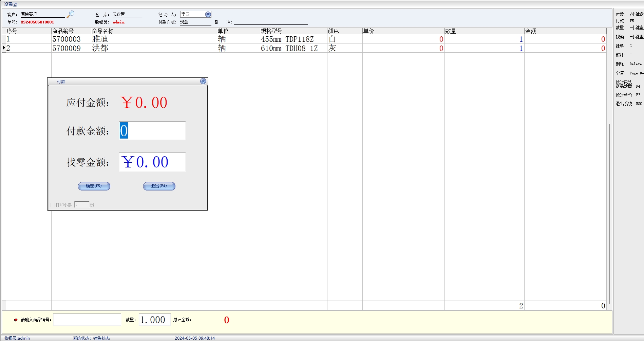Open the 经办人 dropdown arrow
The image size is (644, 341).
point(208,14)
